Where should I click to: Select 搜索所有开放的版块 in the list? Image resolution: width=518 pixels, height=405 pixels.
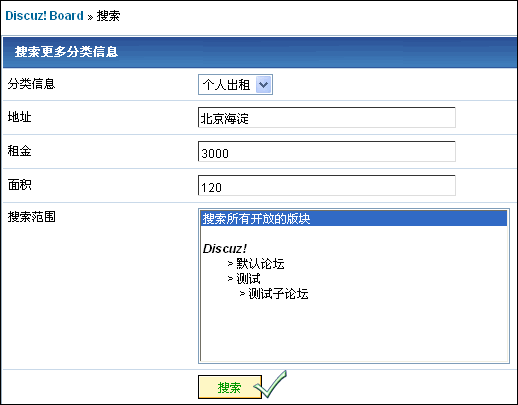click(354, 219)
